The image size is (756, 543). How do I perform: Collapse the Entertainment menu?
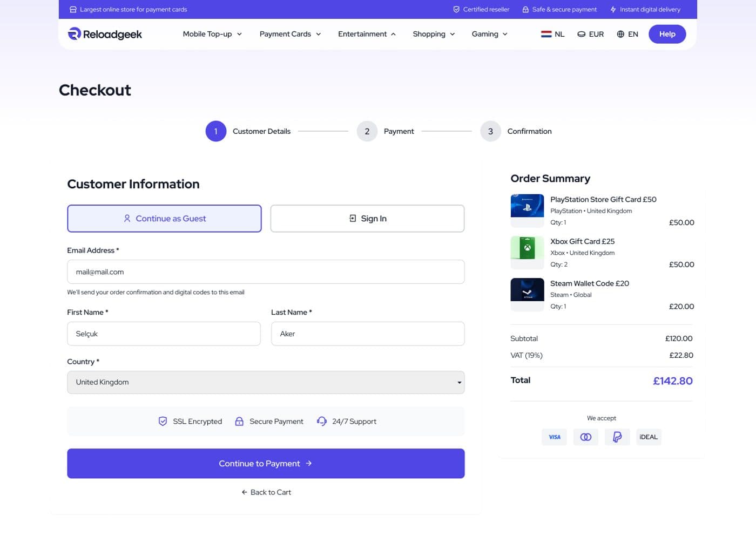(367, 34)
